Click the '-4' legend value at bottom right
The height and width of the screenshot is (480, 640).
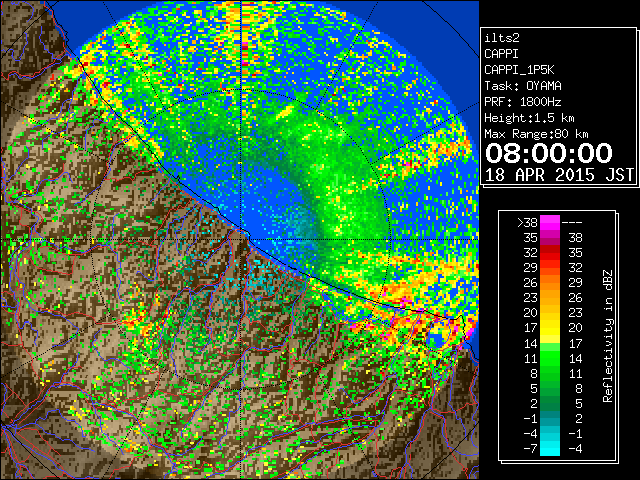(x=575, y=449)
